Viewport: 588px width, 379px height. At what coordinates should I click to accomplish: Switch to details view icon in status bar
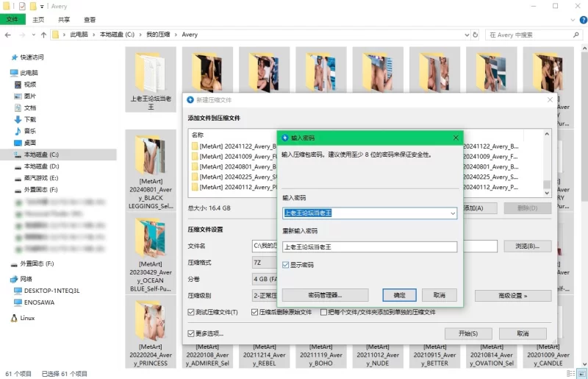(x=571, y=373)
